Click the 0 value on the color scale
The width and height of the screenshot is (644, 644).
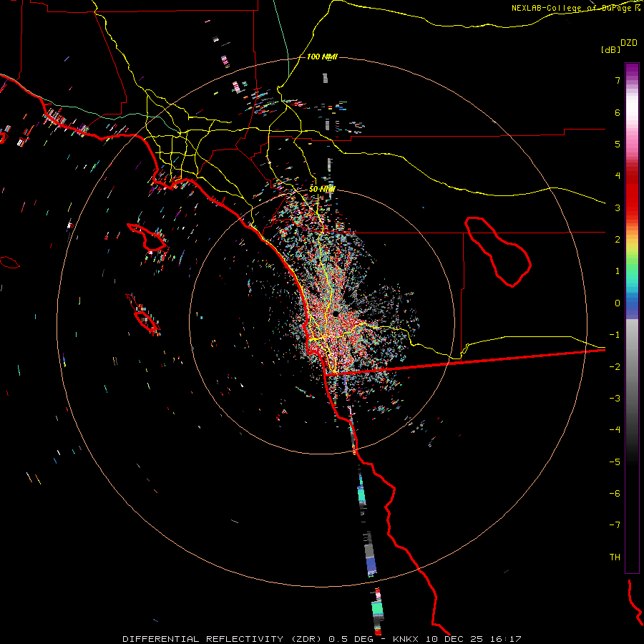pyautogui.click(x=618, y=303)
